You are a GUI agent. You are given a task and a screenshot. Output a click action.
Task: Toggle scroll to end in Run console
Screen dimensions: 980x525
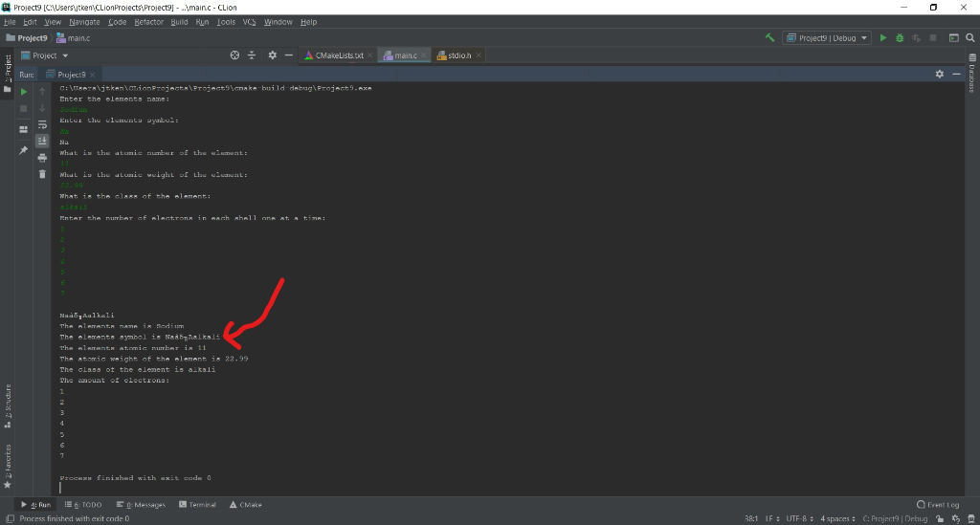tap(42, 141)
